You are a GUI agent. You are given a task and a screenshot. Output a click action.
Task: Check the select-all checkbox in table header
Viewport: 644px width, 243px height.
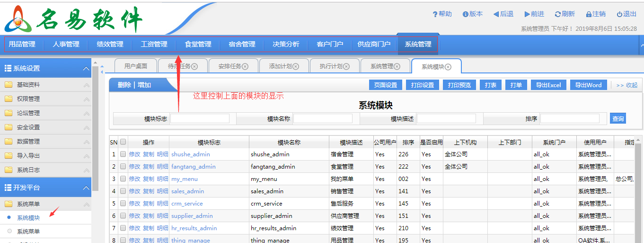123,142
